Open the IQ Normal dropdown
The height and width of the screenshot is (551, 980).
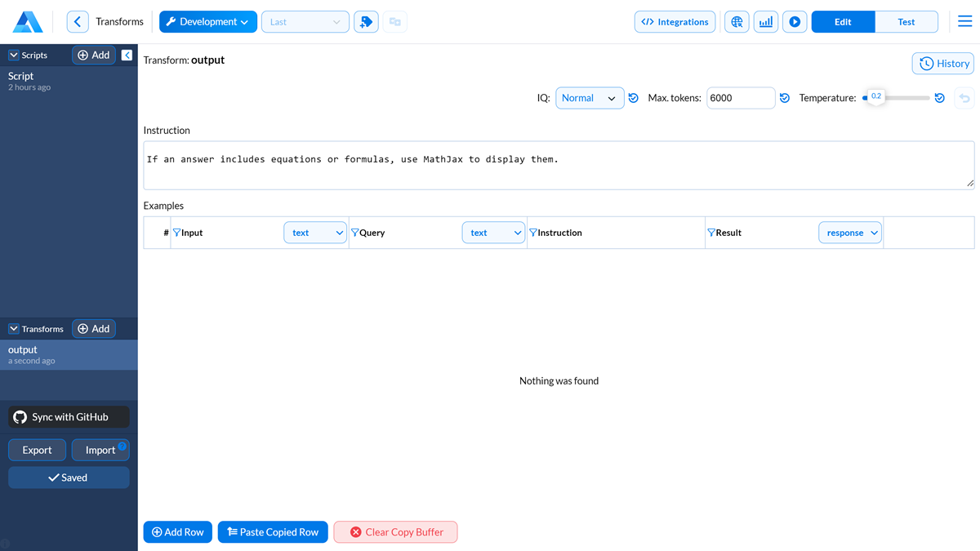[590, 98]
